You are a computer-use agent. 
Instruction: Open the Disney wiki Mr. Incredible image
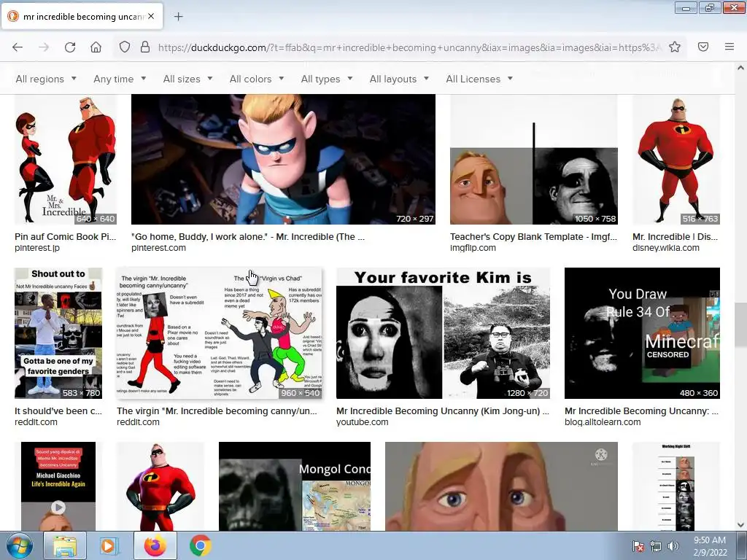(x=676, y=159)
